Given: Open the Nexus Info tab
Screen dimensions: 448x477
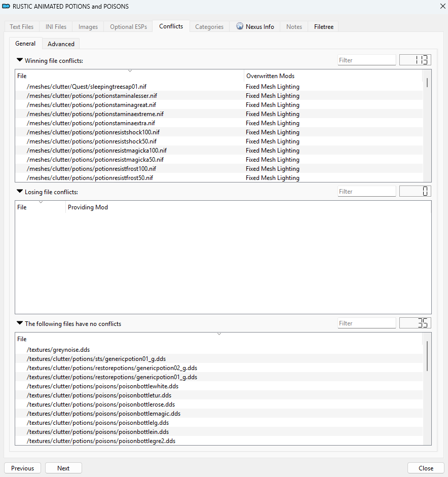Looking at the screenshot, I should [x=255, y=27].
